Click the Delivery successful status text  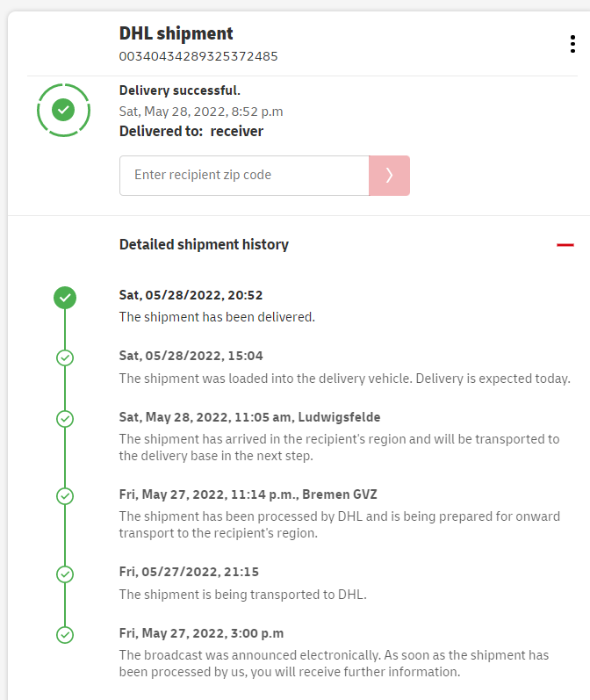tap(180, 90)
